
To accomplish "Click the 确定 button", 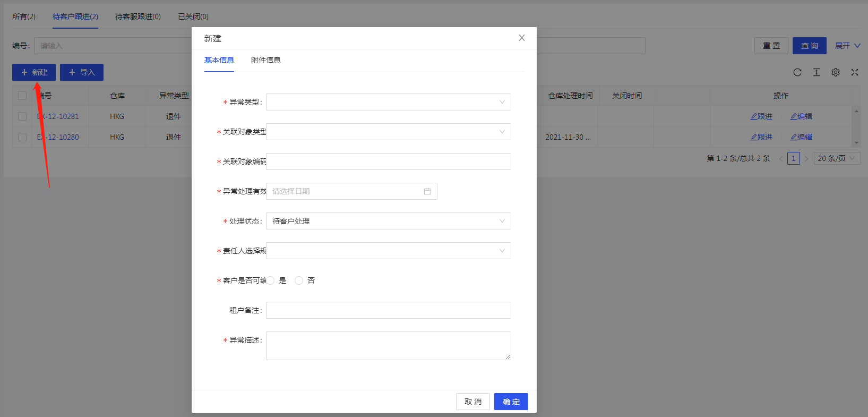I will 511,402.
